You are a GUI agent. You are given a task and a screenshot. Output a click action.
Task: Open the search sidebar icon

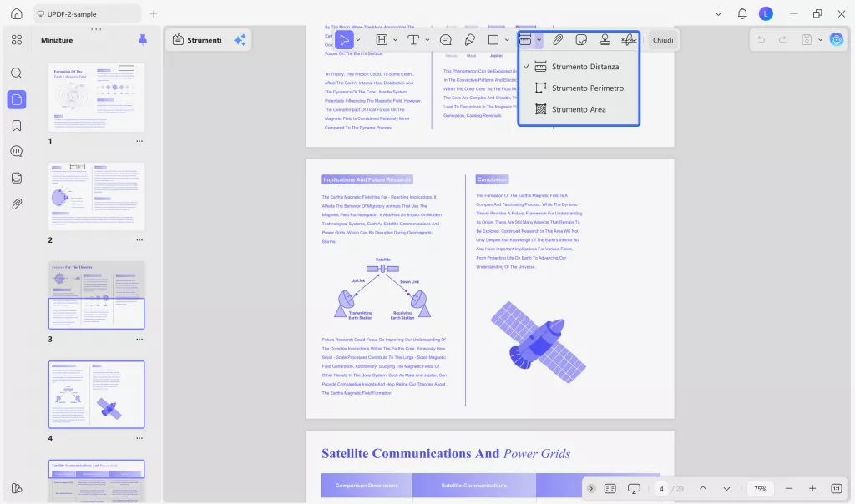(17, 73)
